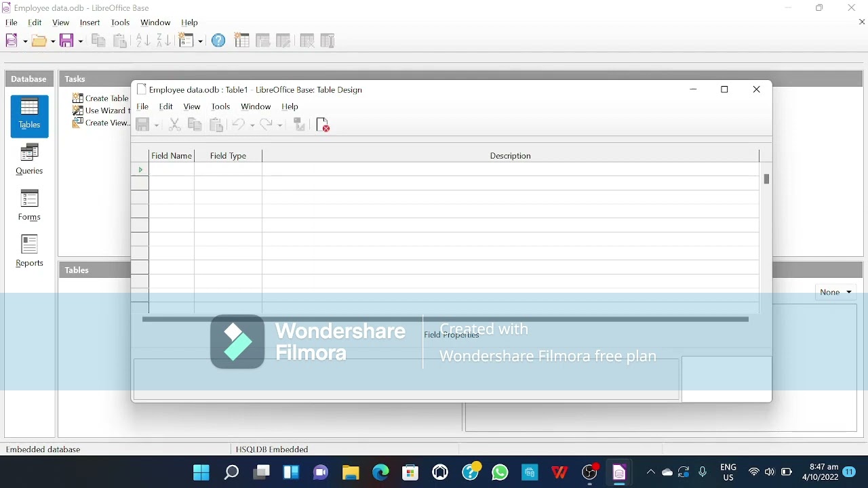
Task: Click the New Database icon in main toolbar
Action: [x=12, y=41]
